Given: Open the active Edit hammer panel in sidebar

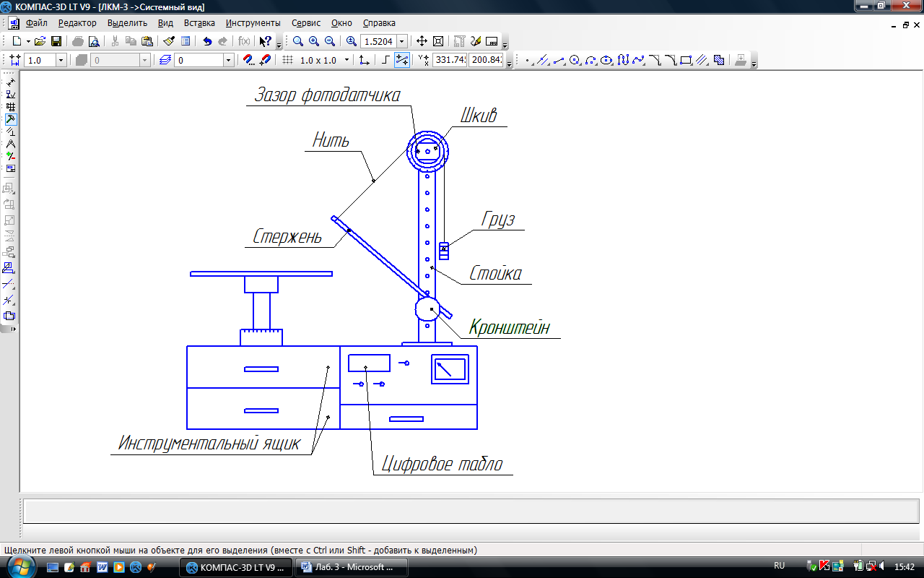Looking at the screenshot, I should coord(10,119).
